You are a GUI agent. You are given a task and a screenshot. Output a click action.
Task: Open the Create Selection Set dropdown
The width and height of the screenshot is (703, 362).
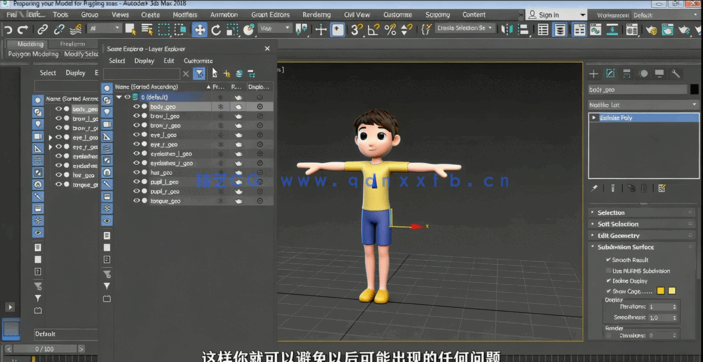click(465, 28)
